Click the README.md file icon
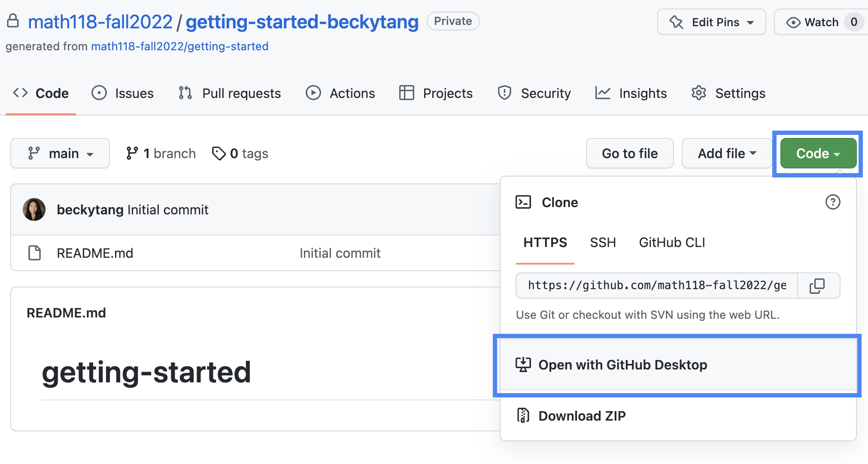 34,253
